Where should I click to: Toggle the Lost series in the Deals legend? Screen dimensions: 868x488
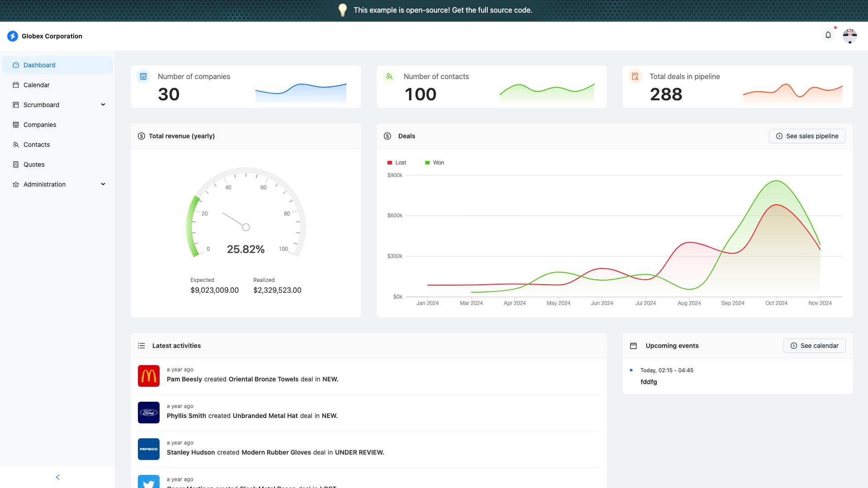[x=396, y=162]
